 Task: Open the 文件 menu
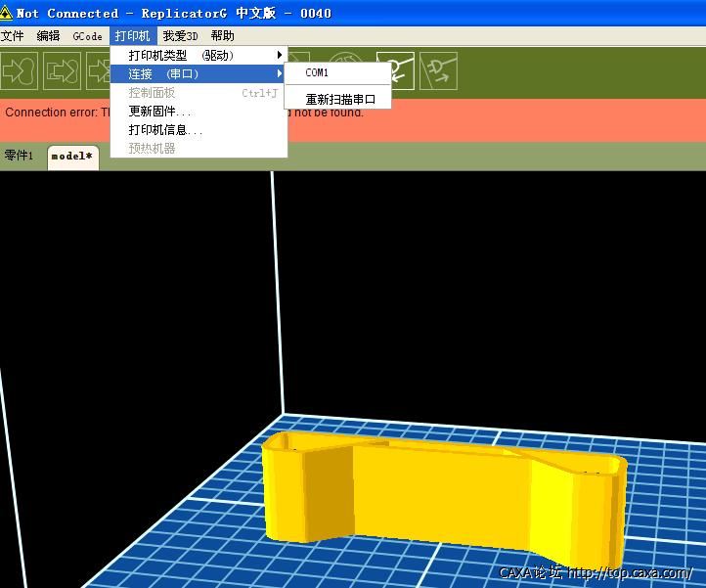tap(12, 36)
